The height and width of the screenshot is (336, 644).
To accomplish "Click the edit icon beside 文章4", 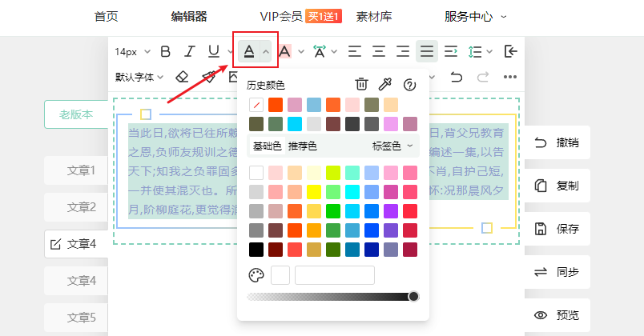I will (55, 245).
